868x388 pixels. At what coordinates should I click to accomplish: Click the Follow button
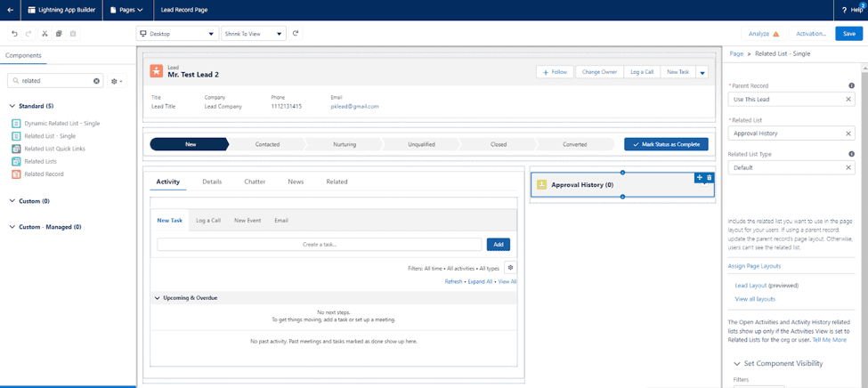[556, 72]
